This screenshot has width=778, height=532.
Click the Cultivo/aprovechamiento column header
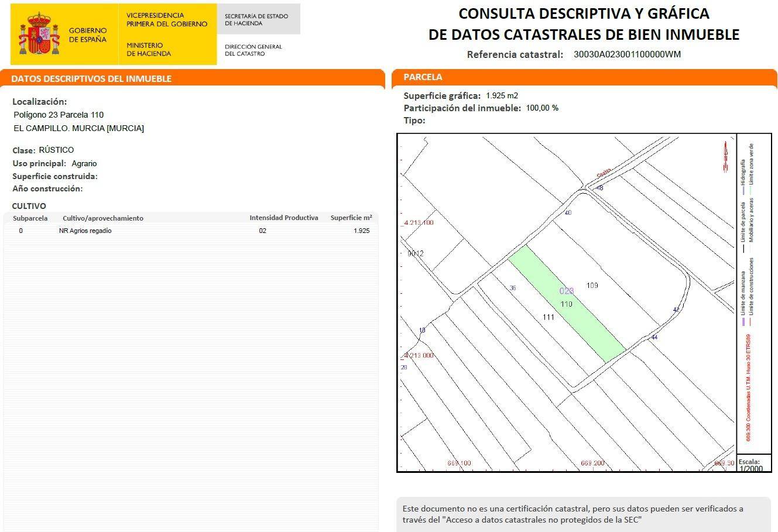click(103, 218)
